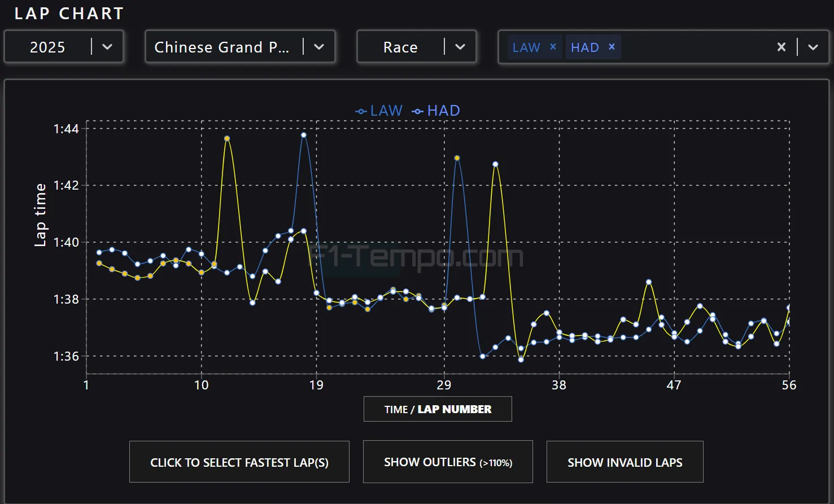The height and width of the screenshot is (504, 834).
Task: Show invalid laps
Action: pos(625,462)
